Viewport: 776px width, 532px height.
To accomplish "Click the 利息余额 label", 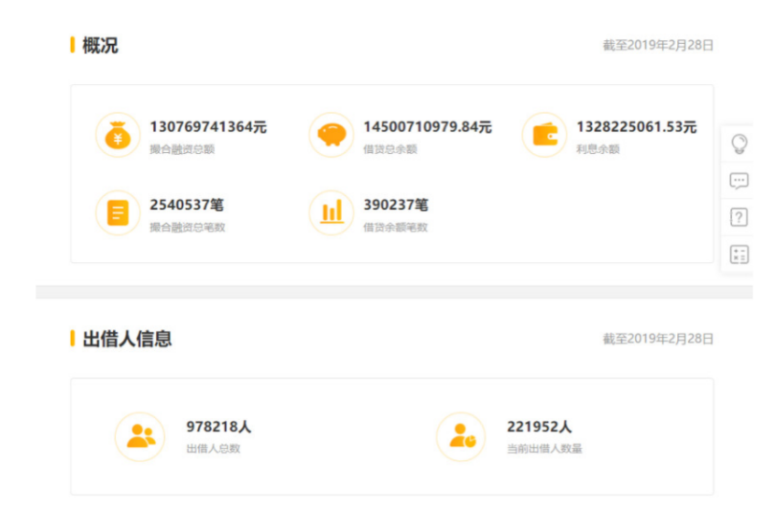I will tap(598, 149).
